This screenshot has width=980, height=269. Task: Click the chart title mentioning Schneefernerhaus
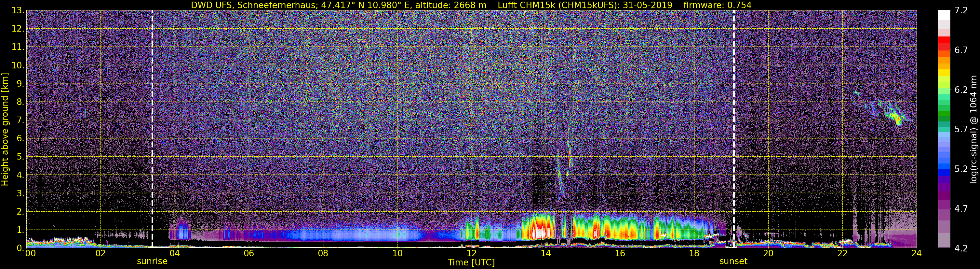pyautogui.click(x=471, y=5)
